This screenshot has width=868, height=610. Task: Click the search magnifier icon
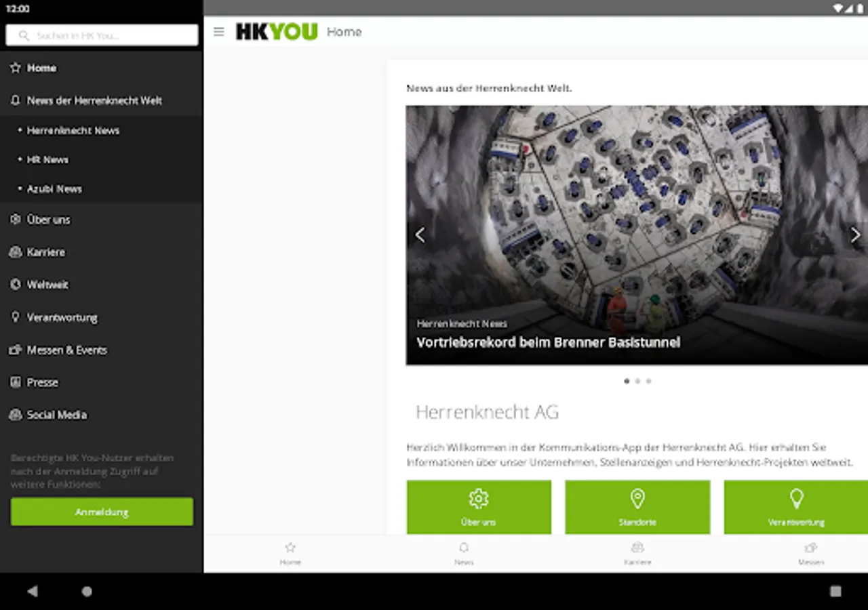pos(24,35)
